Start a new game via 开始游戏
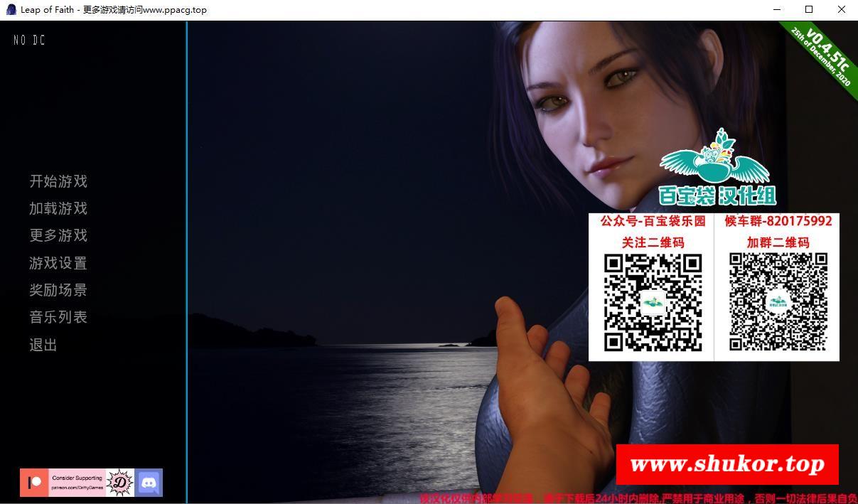 point(58,181)
